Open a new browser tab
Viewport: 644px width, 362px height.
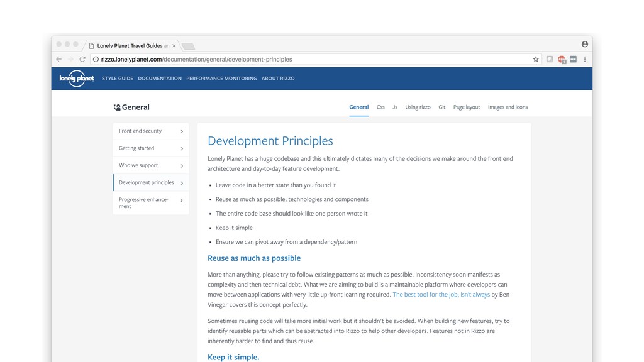point(189,46)
